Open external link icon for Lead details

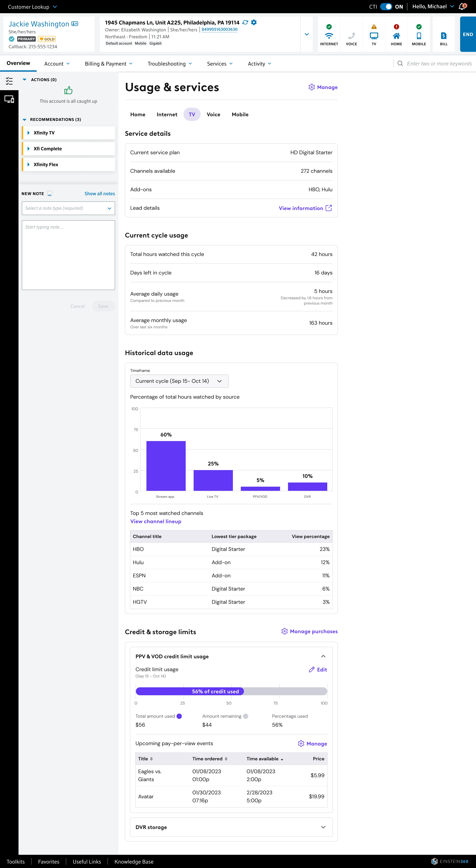tap(329, 208)
